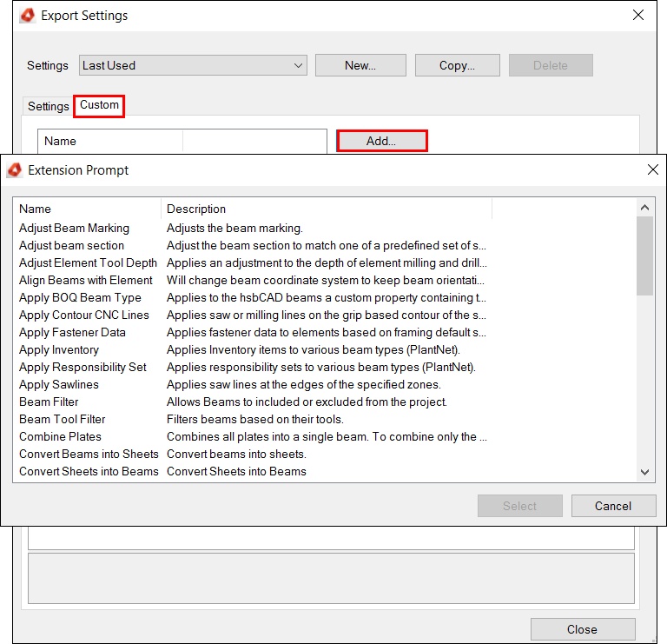Image resolution: width=667 pixels, height=644 pixels.
Task: Sort by the Name column header in the Extension Prompt
Action: 87,209
